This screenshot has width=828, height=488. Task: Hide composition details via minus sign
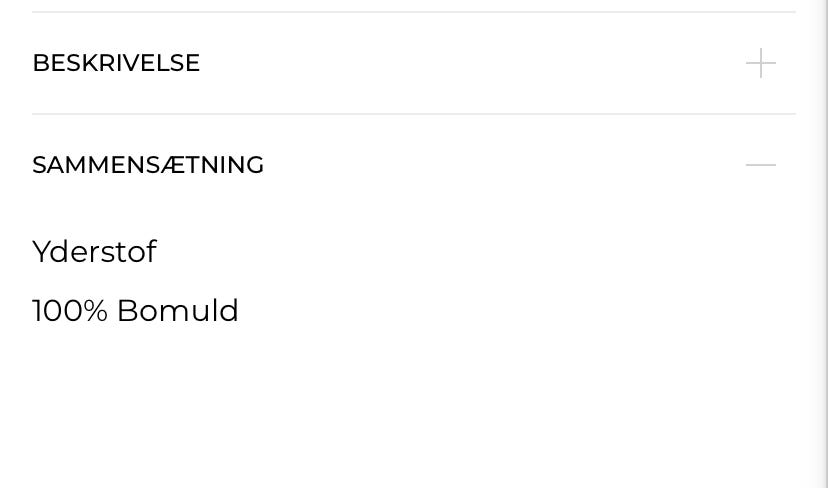760,165
